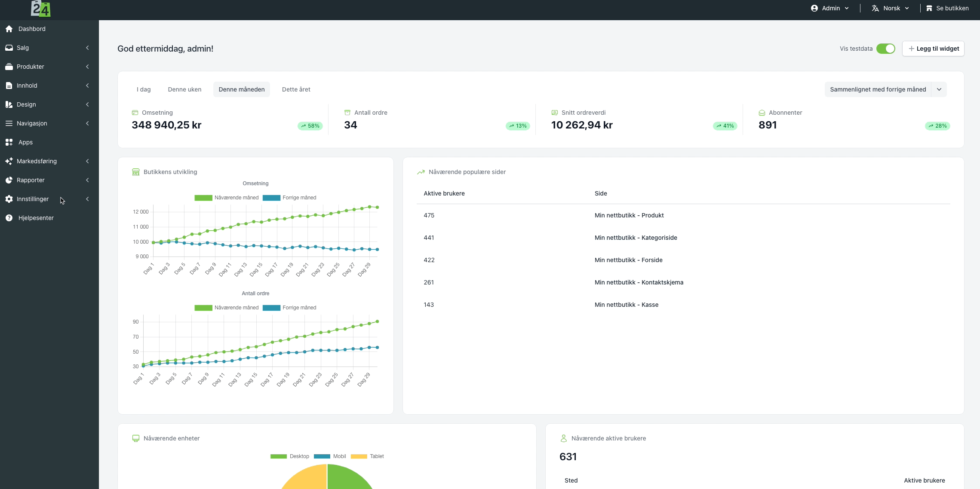The height and width of the screenshot is (489, 980).
Task: Open Dashbord via its home icon
Action: click(9, 29)
